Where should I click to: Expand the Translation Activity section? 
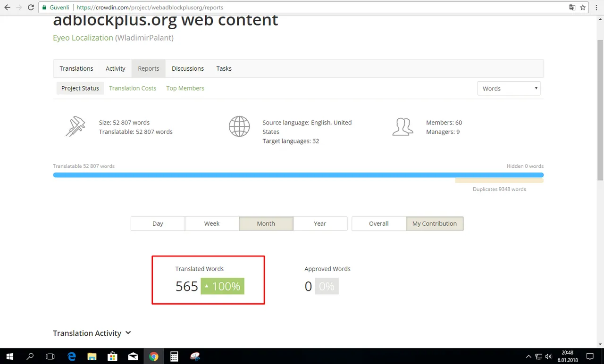92,333
